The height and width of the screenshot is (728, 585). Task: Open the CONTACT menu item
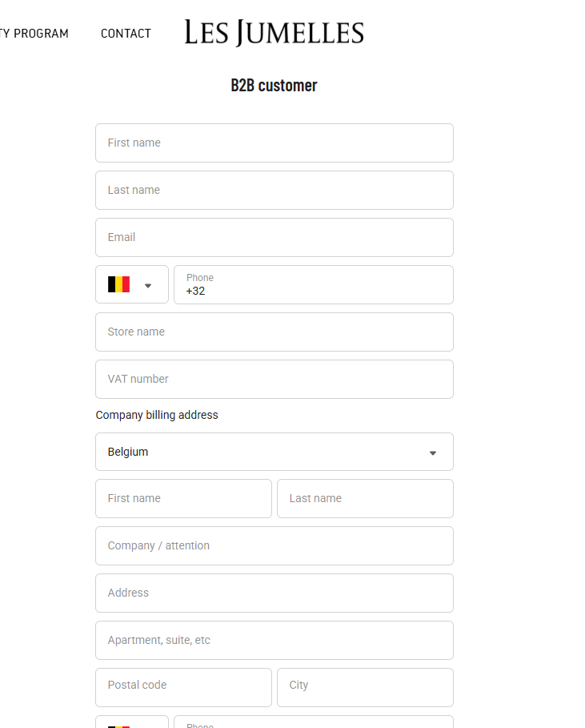126,34
